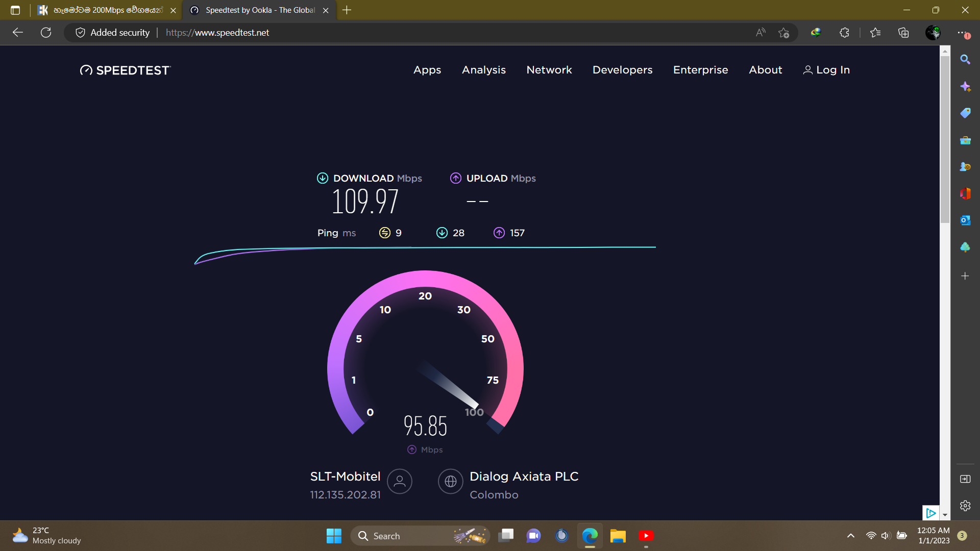
Task: Open Outlook sidebar icon
Action: coord(965,220)
